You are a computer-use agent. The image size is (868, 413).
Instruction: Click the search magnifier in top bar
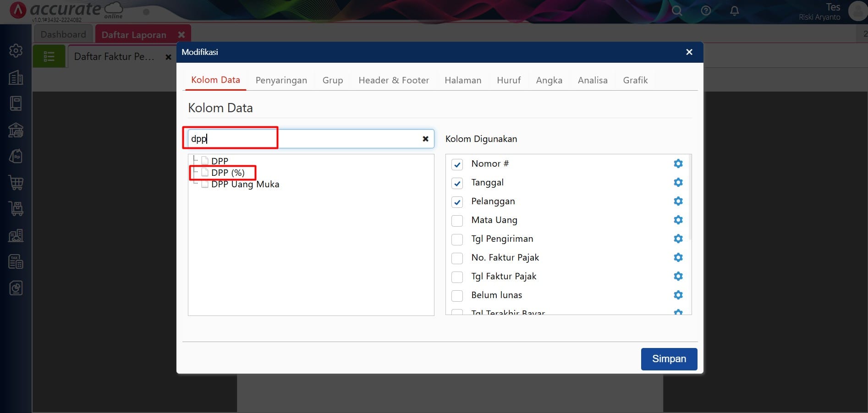pos(676,11)
